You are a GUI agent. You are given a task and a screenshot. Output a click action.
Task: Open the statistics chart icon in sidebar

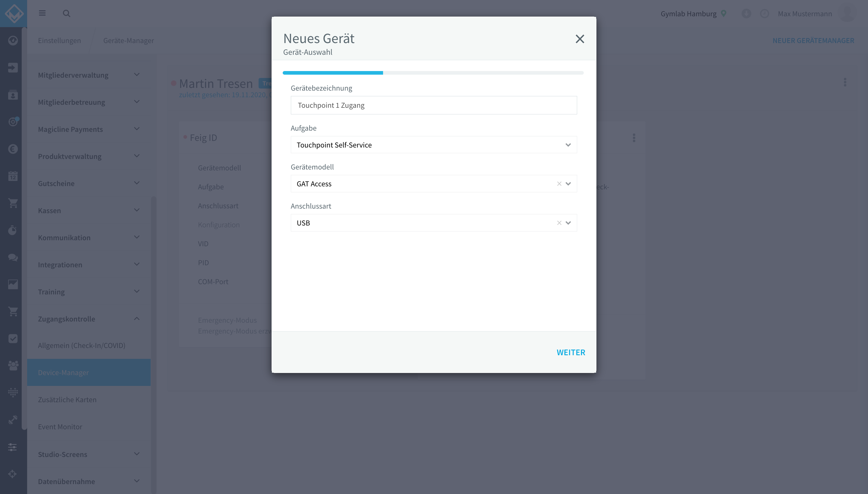pyautogui.click(x=13, y=284)
